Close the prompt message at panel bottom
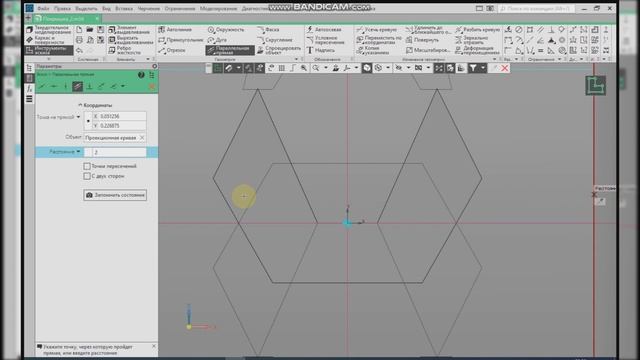640x360 pixels. click(x=154, y=346)
